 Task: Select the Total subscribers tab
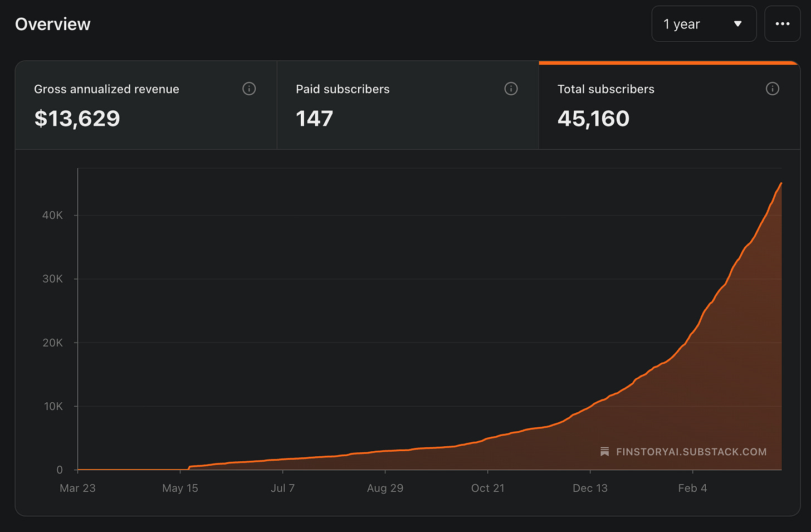[x=670, y=105]
